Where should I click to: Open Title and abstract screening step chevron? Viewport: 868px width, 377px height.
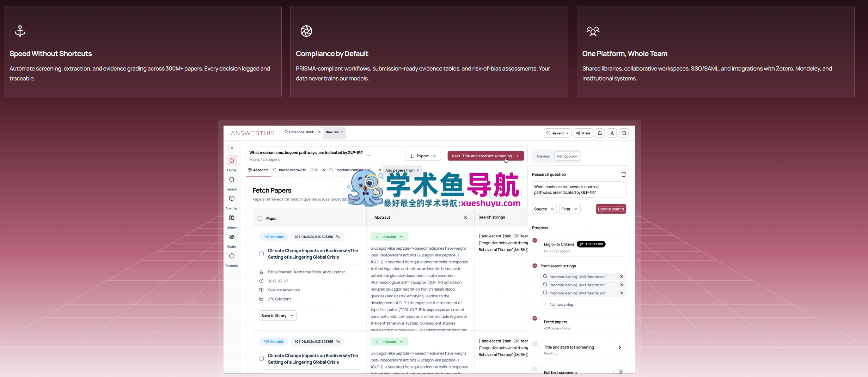click(619, 347)
